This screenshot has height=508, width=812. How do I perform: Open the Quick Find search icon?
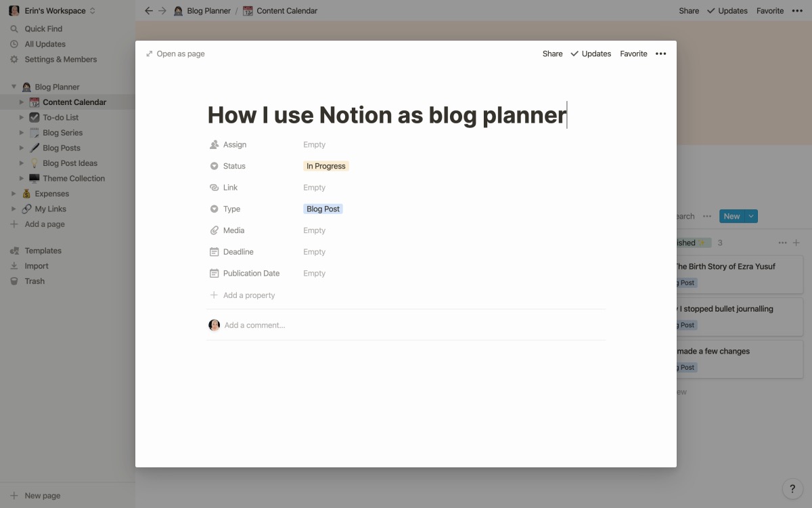click(14, 29)
